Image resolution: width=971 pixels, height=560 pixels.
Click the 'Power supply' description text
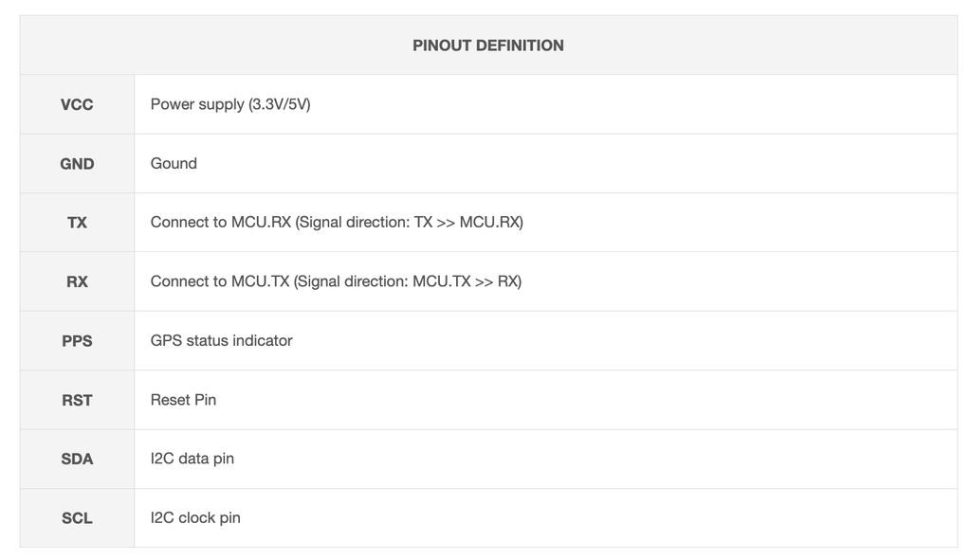click(197, 104)
